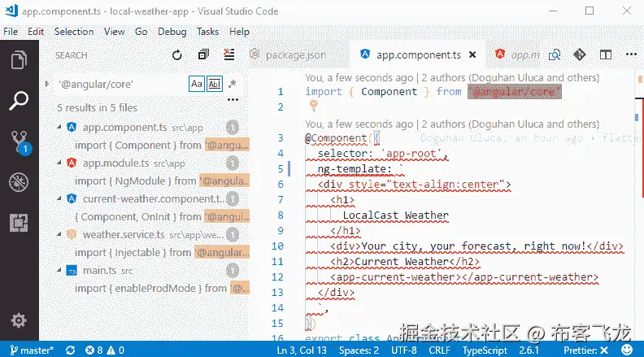The width and height of the screenshot is (644, 357).
Task: Expand the replace field arrow
Action: point(47,84)
